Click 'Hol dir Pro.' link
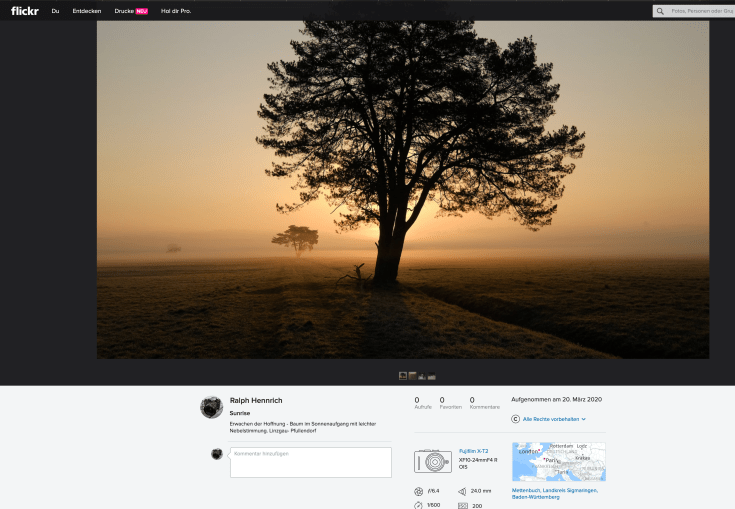Viewport: 735px width, 509px height. 176,11
